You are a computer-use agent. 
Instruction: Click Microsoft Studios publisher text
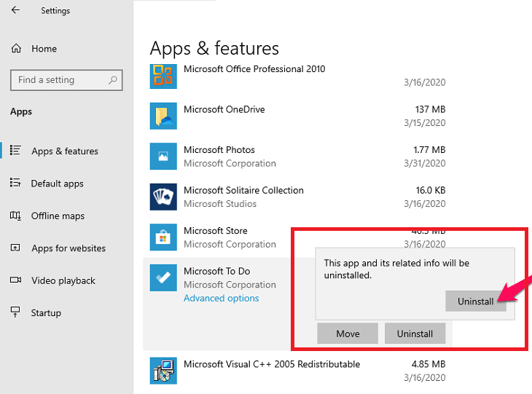pos(220,204)
